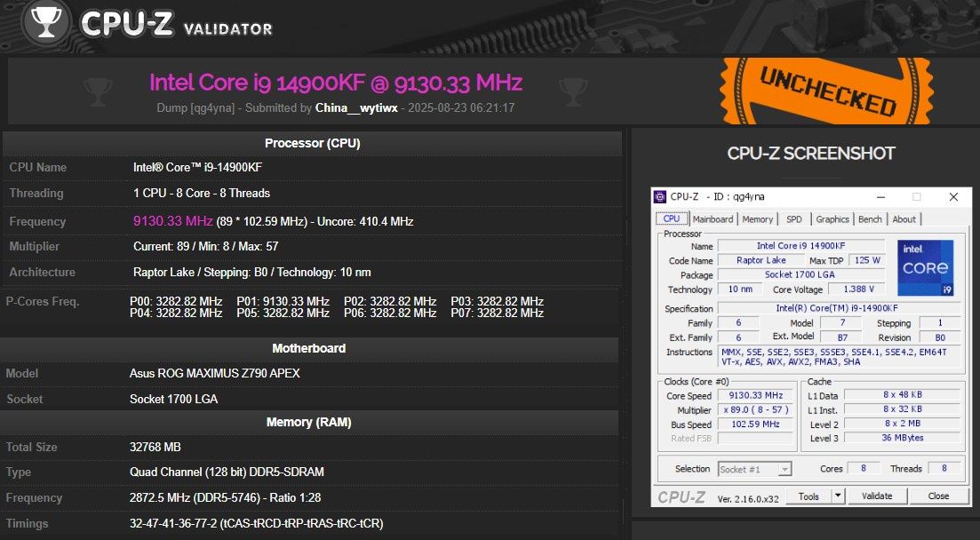The image size is (980, 540).
Task: Click the Cores count field
Action: click(863, 468)
